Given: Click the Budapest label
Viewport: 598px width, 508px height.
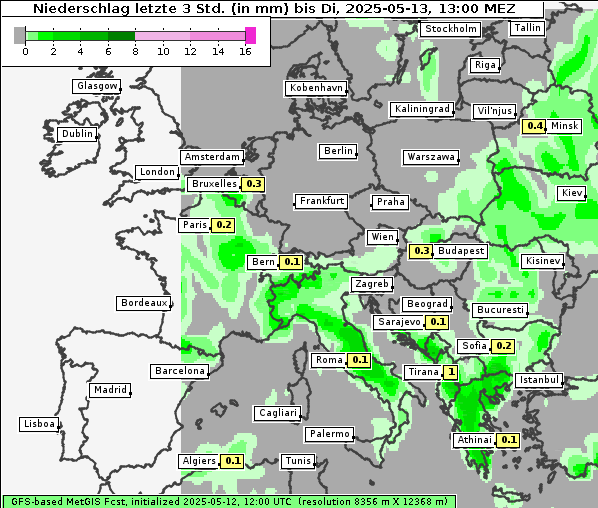Looking at the screenshot, I should coord(461,251).
